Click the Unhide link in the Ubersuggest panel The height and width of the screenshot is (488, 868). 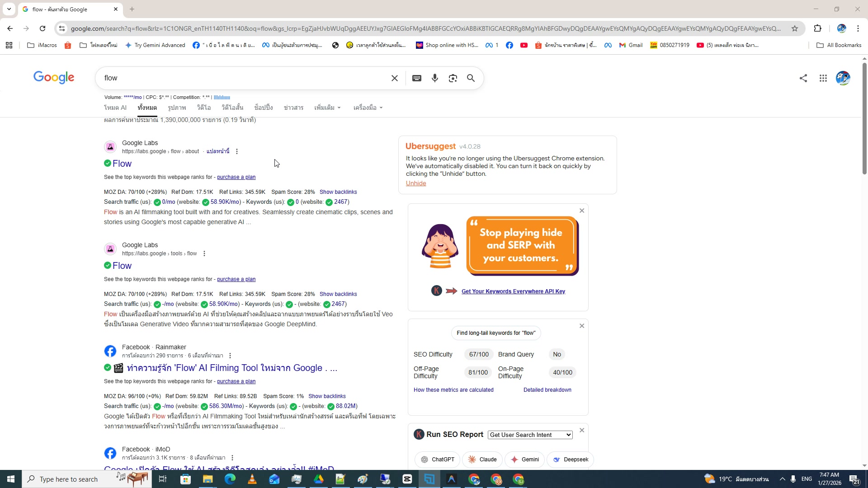[415, 183]
